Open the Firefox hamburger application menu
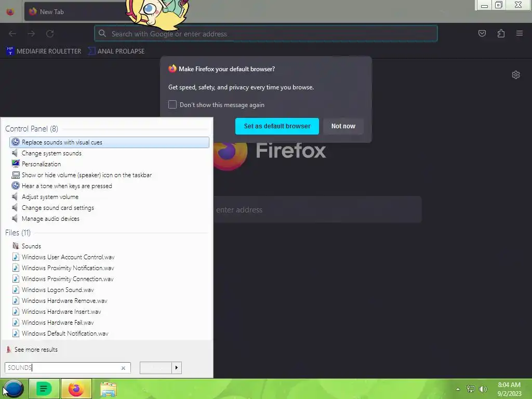This screenshot has width=532, height=399. 520,33
